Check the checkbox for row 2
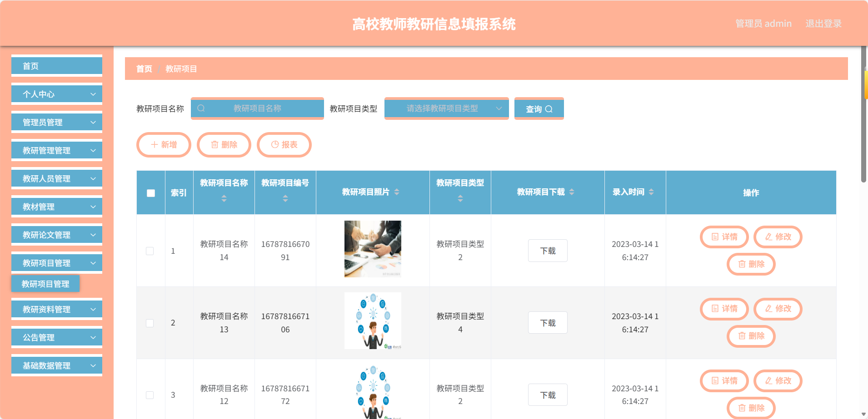This screenshot has height=419, width=868. tap(150, 323)
